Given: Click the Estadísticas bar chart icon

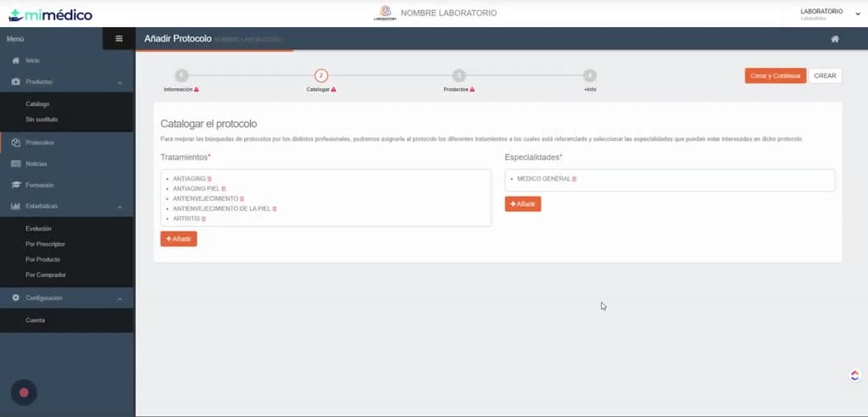Looking at the screenshot, I should (x=15, y=206).
